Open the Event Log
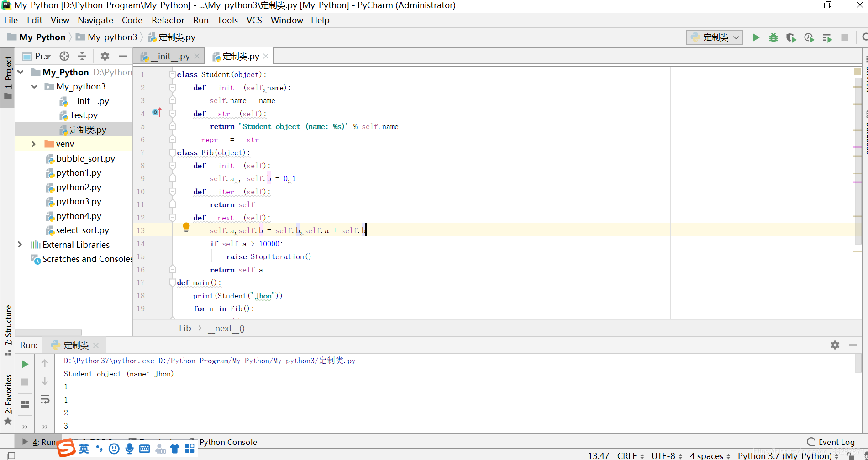This screenshot has height=460, width=868. (831, 442)
